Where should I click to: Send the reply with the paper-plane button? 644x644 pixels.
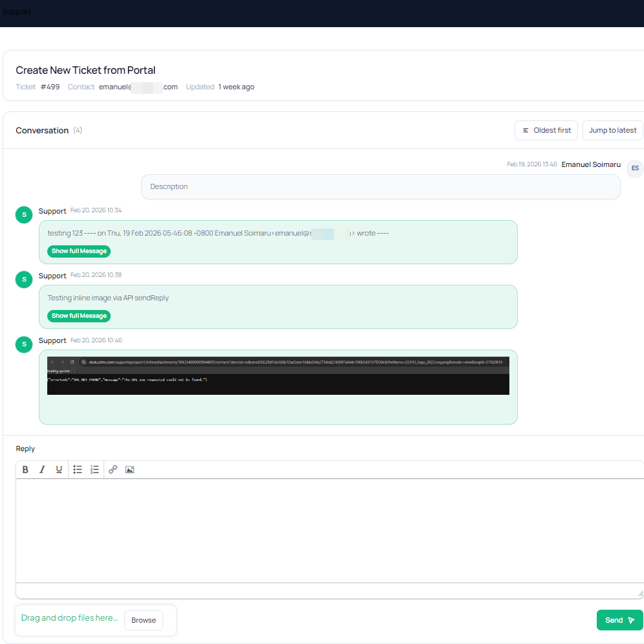[x=619, y=620]
